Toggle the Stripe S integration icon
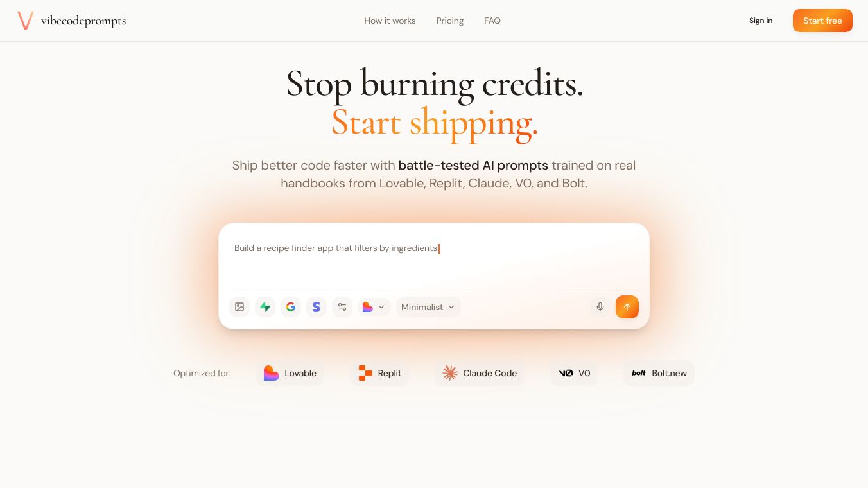The height and width of the screenshot is (488, 868). 317,307
